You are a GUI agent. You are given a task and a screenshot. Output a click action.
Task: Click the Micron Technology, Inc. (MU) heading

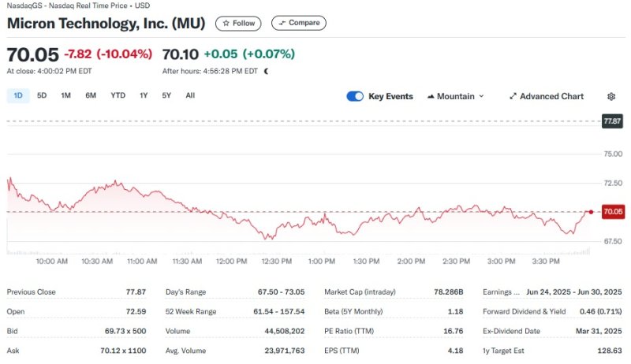point(106,24)
